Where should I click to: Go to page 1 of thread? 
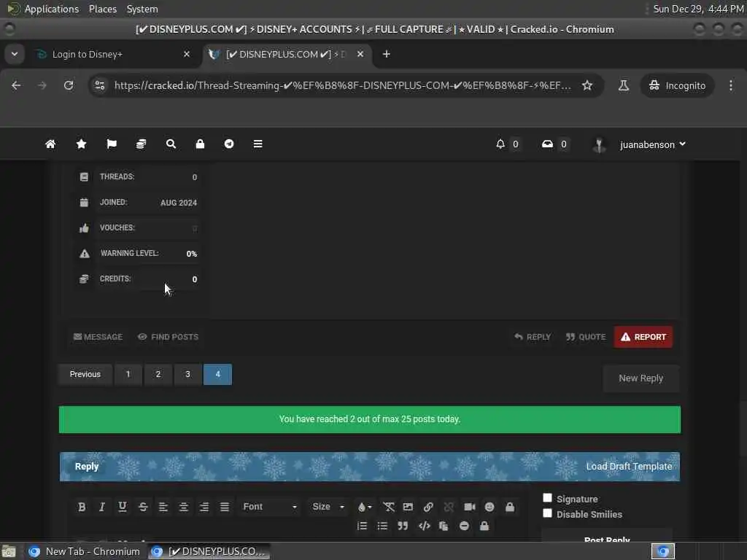[x=128, y=374]
